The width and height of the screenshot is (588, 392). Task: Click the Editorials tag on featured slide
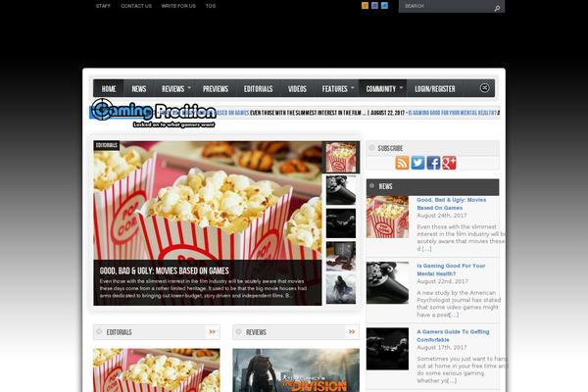pos(107,146)
